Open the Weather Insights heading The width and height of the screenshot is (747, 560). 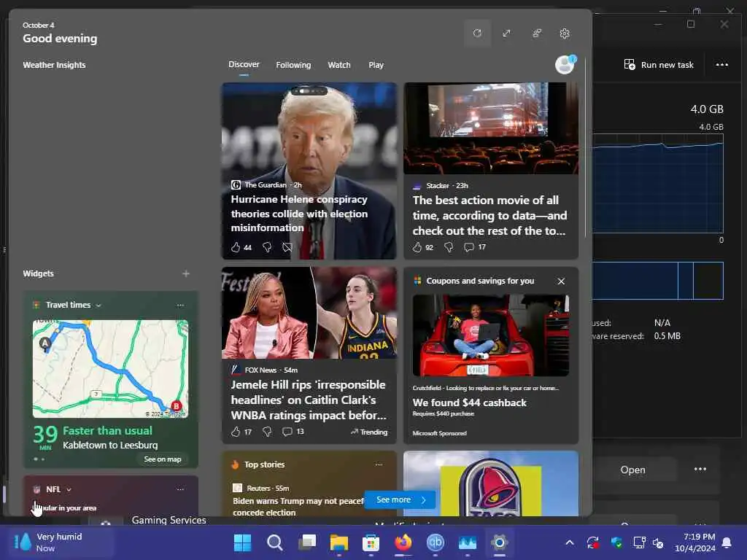[54, 65]
